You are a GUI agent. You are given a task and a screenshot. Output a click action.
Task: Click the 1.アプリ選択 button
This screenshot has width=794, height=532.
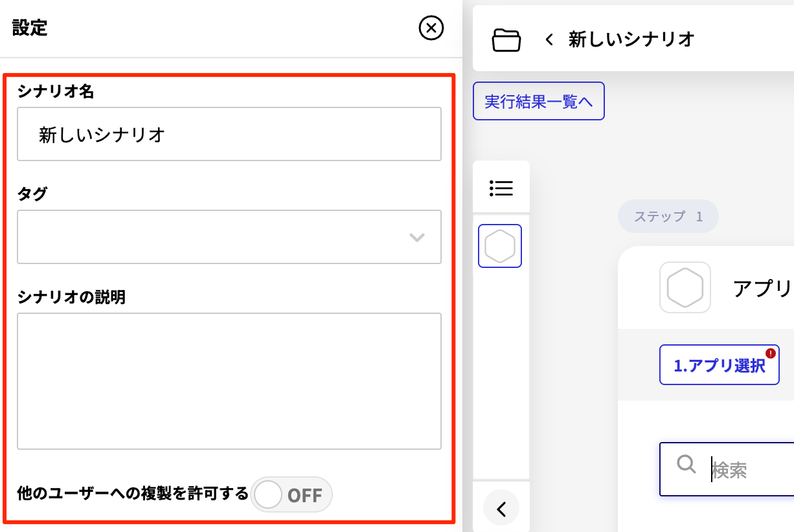click(719, 364)
